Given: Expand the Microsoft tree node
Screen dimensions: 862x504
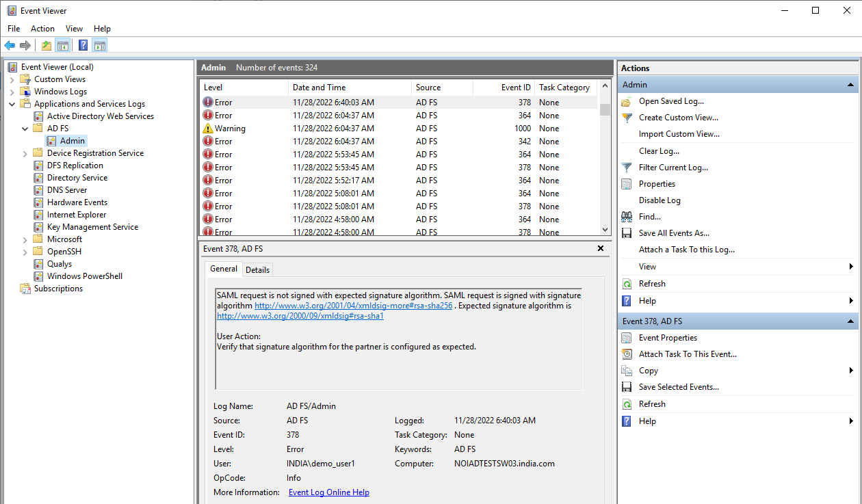Looking at the screenshot, I should [25, 239].
